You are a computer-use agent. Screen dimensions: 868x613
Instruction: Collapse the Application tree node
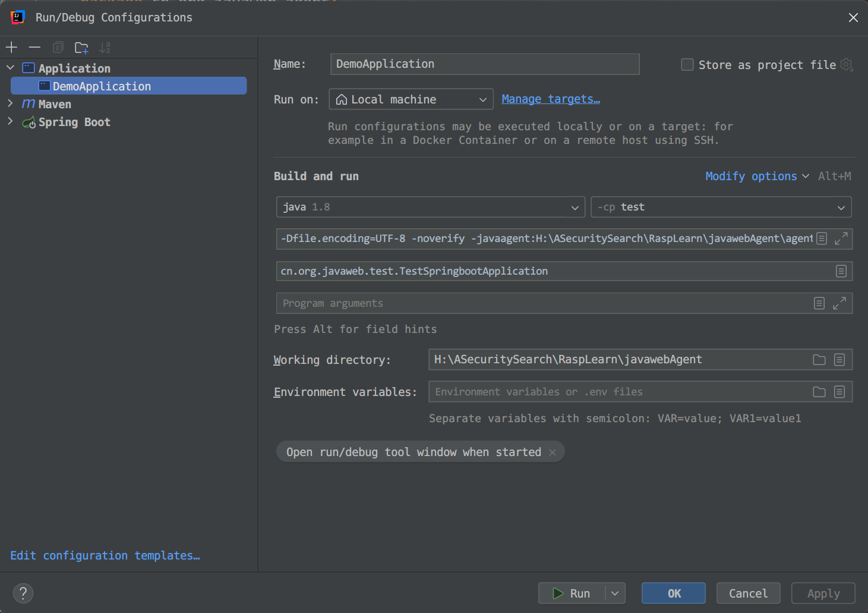(x=10, y=68)
